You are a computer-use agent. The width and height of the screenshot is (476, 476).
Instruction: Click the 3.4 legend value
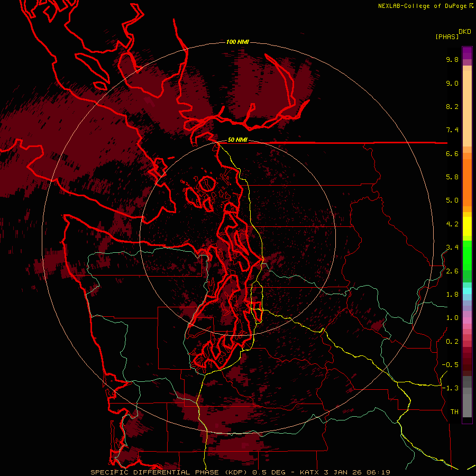(452, 248)
